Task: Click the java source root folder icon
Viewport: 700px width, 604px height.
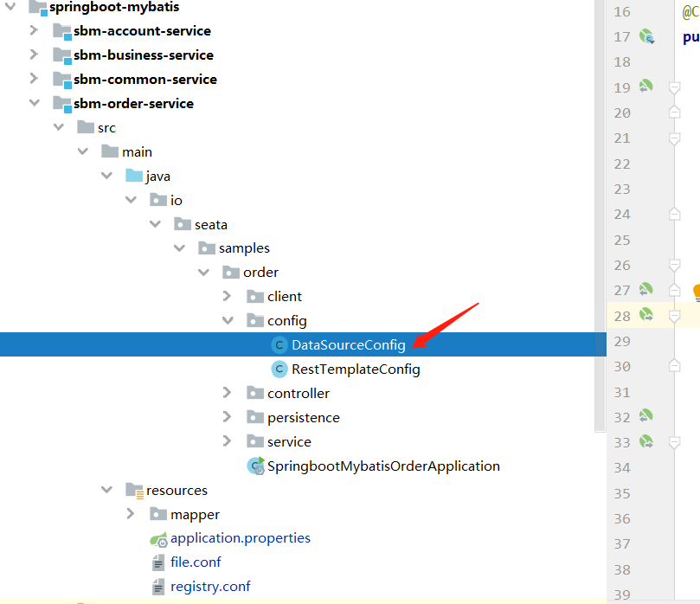Action: click(134, 176)
